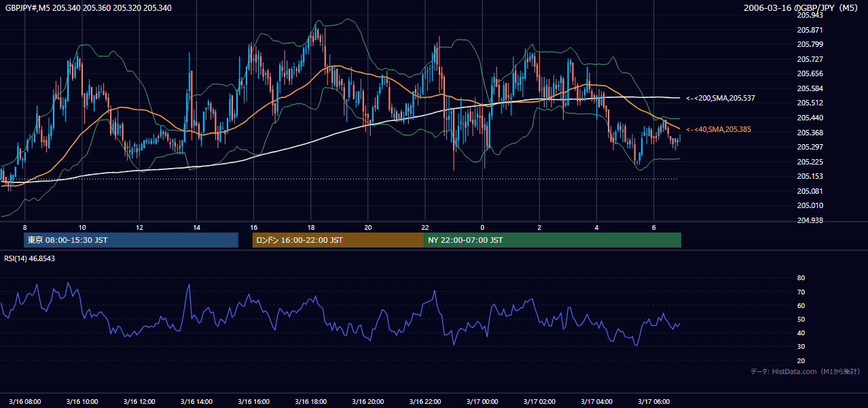Click price axis value 205.440

[810, 118]
